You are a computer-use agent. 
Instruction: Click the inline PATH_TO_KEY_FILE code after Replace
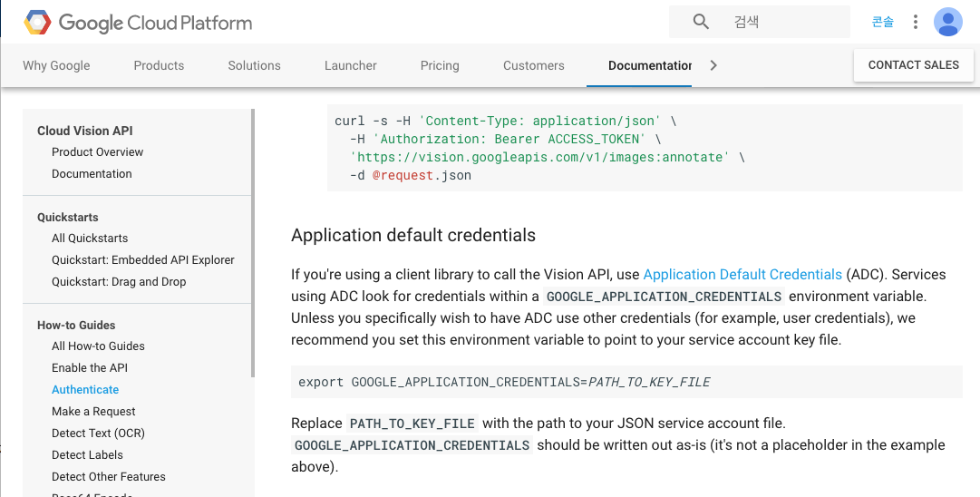tap(412, 424)
